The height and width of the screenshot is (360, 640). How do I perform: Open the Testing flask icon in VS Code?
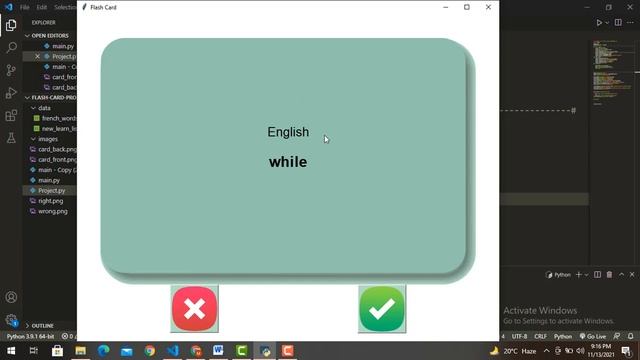[11, 138]
